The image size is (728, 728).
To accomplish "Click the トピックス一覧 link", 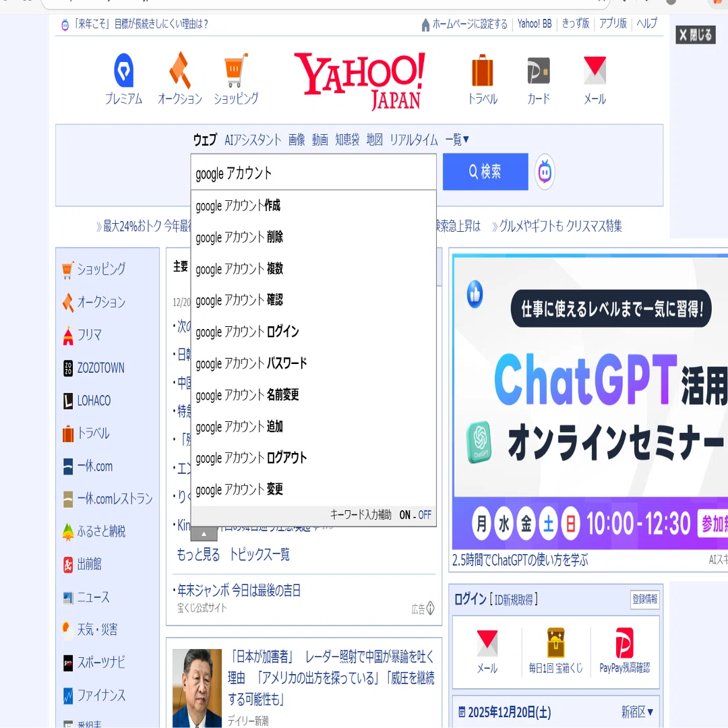I will tap(260, 554).
